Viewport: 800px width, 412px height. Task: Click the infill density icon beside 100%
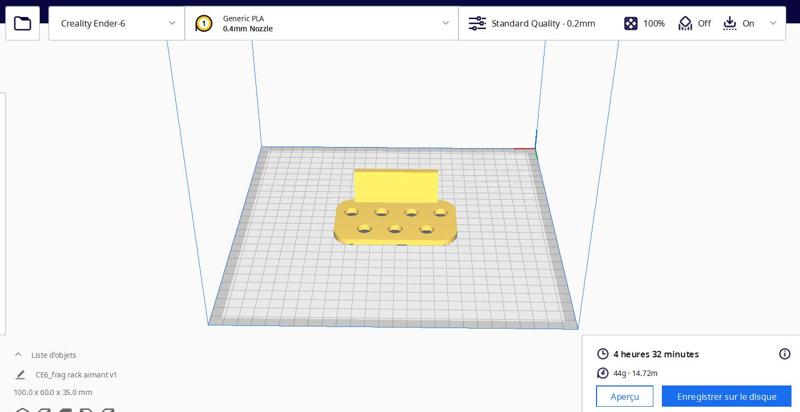tap(631, 23)
